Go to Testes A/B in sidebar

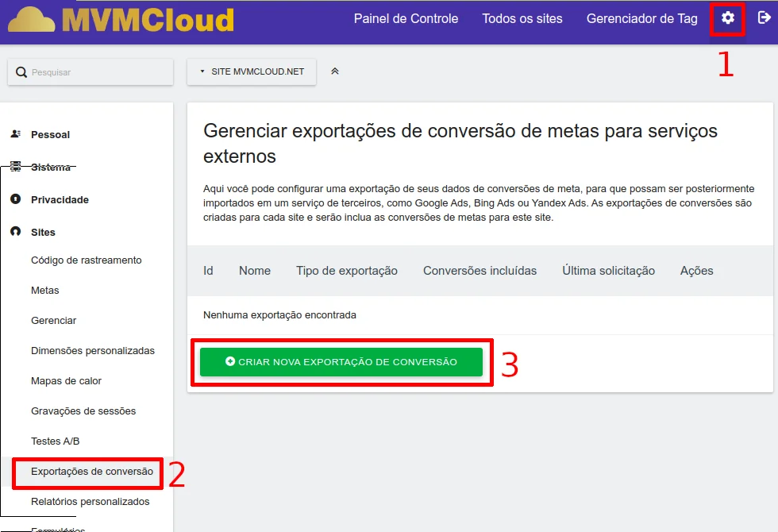(x=55, y=441)
